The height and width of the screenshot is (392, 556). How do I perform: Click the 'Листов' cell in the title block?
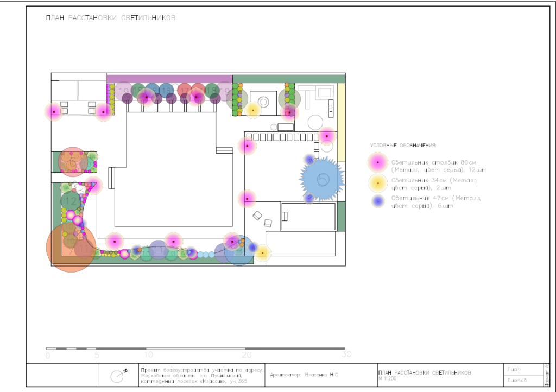(x=516, y=381)
